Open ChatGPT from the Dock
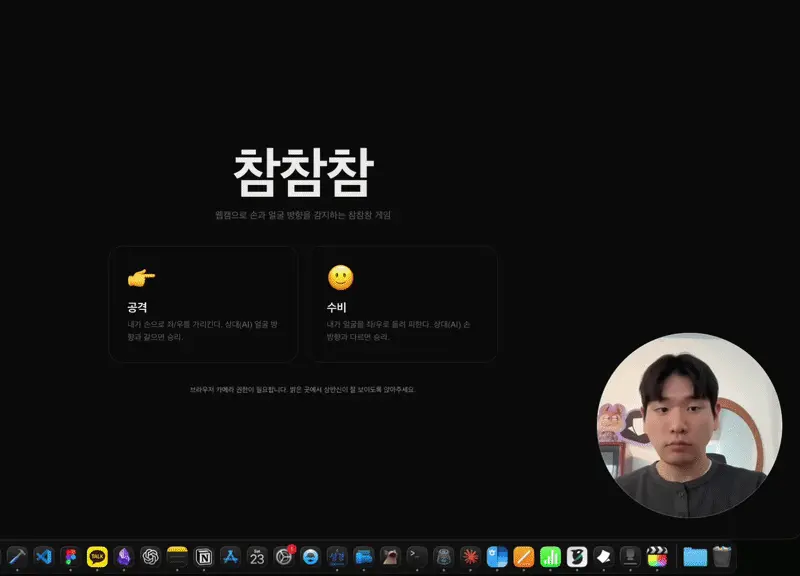The image size is (800, 576). pyautogui.click(x=151, y=557)
